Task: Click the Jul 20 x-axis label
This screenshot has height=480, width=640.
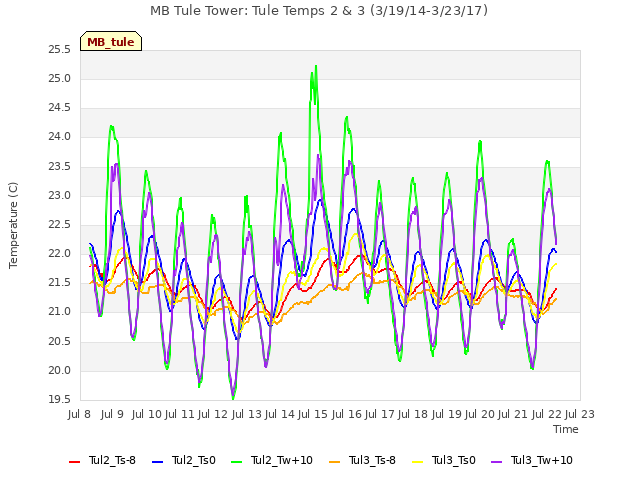Action: point(479,415)
